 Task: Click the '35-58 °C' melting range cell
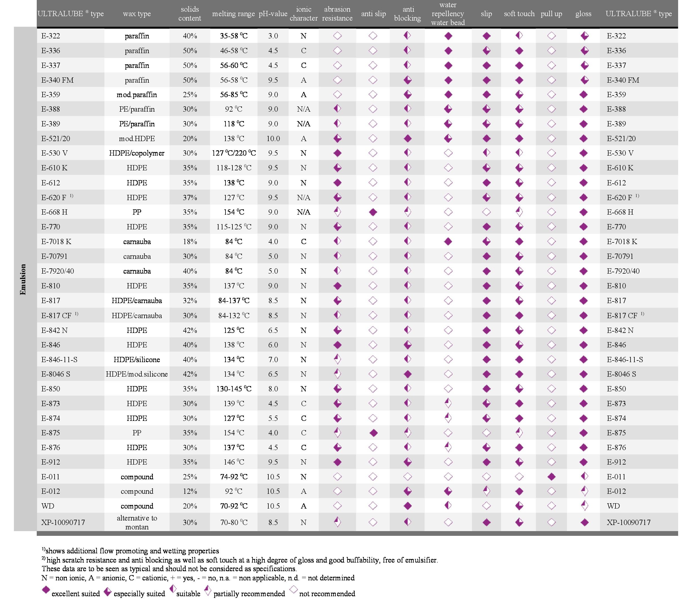coord(234,36)
